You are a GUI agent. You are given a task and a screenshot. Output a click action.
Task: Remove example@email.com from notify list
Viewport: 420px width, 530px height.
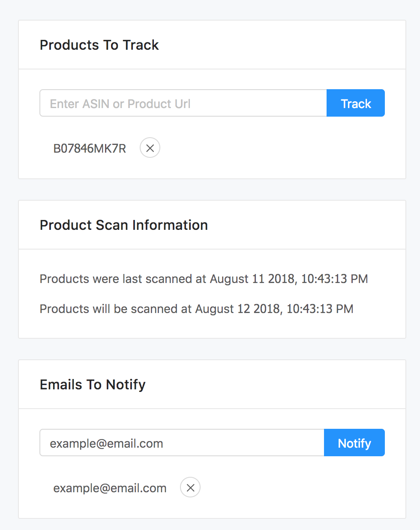pos(190,488)
